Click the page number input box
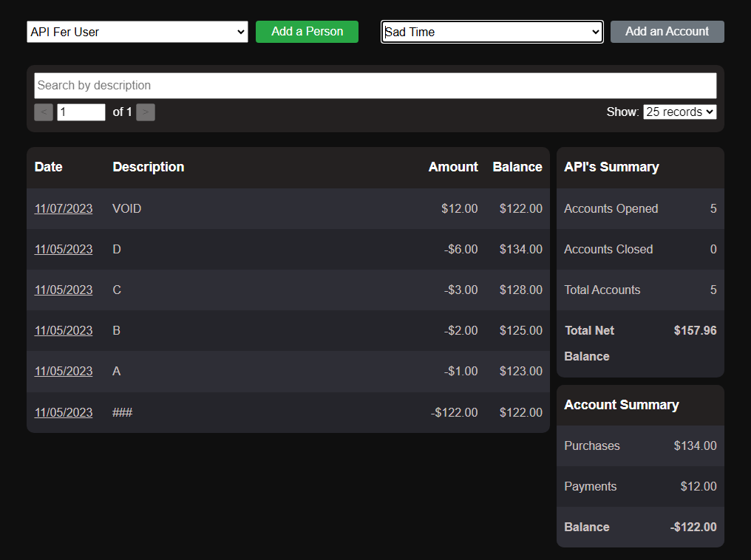The image size is (751, 560). tap(81, 112)
